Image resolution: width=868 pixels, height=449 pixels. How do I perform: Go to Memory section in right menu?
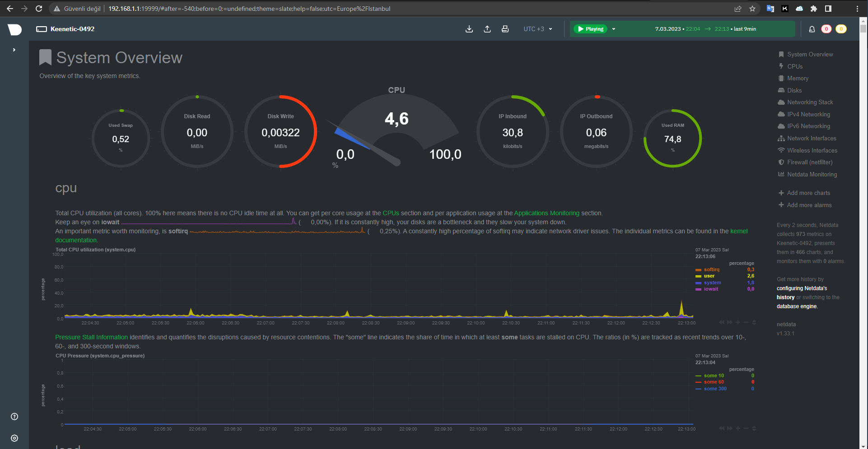(798, 78)
